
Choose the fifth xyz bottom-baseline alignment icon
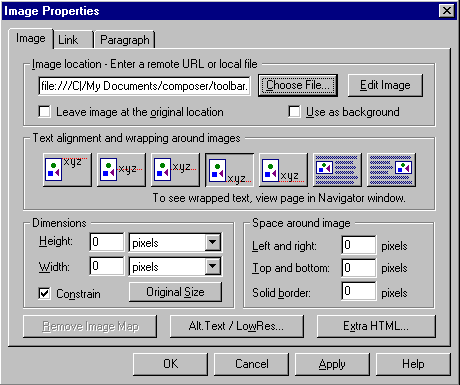[x=283, y=170]
